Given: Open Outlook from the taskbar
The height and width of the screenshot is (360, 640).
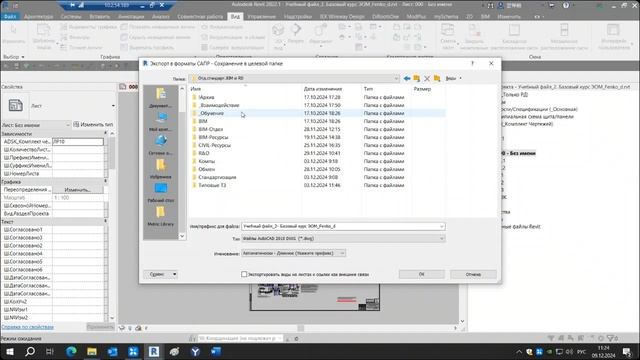Looking at the screenshot, I should [113, 351].
